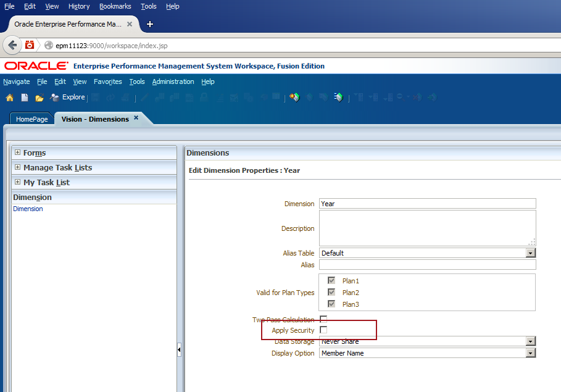Toggle the Plan1 checkbox
This screenshot has width=561, height=392.
click(x=331, y=280)
